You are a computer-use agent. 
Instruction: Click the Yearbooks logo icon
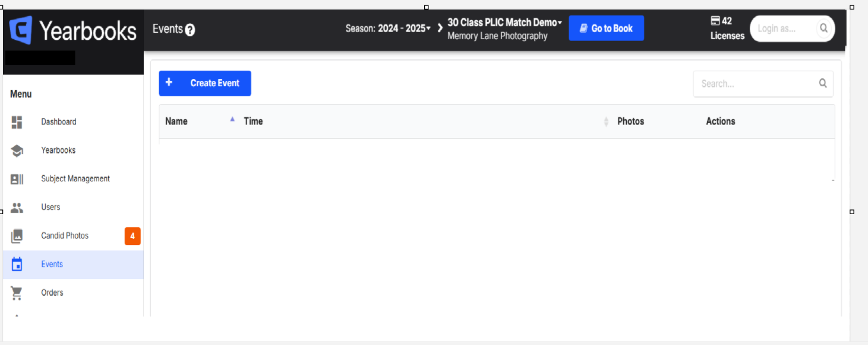pyautogui.click(x=21, y=30)
